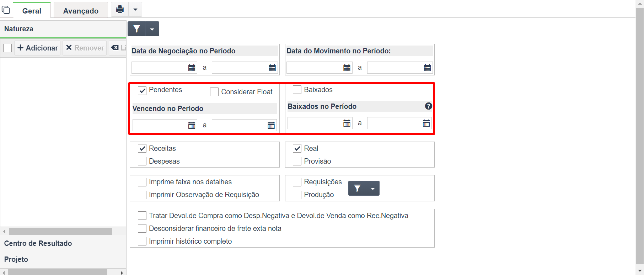Select the Geral tab
This screenshot has height=275, width=644.
[32, 11]
